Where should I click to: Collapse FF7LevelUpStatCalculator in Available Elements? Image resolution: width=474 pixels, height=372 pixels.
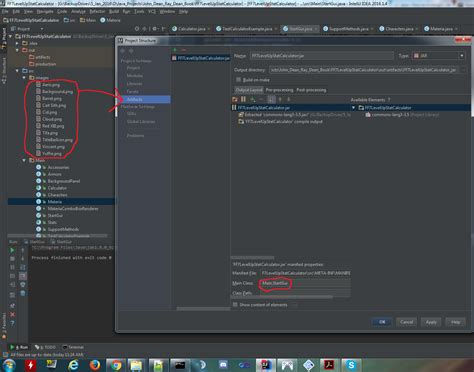(353, 108)
